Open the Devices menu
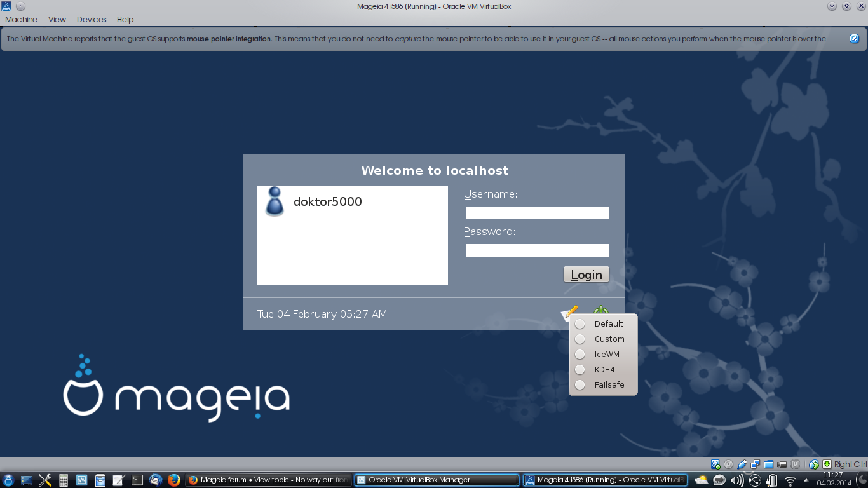This screenshot has width=868, height=488. pos(92,20)
